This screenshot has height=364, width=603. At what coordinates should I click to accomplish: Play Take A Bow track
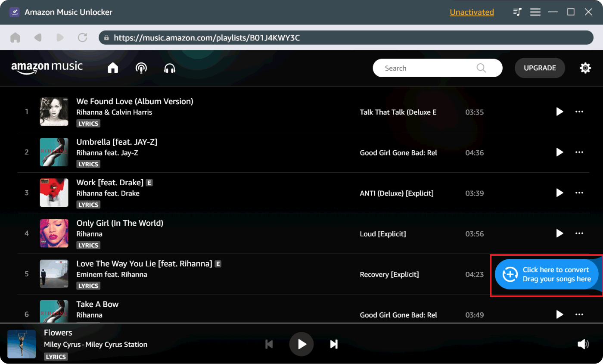point(559,314)
